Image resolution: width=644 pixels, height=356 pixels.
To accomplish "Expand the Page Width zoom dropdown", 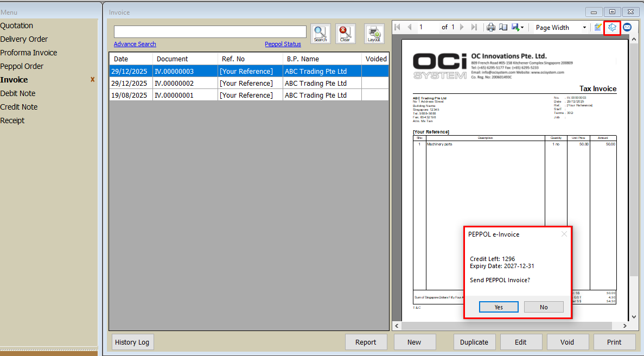I will coord(584,28).
